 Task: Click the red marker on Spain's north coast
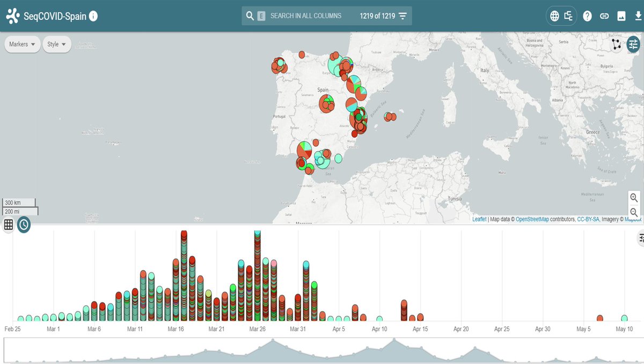[302, 55]
